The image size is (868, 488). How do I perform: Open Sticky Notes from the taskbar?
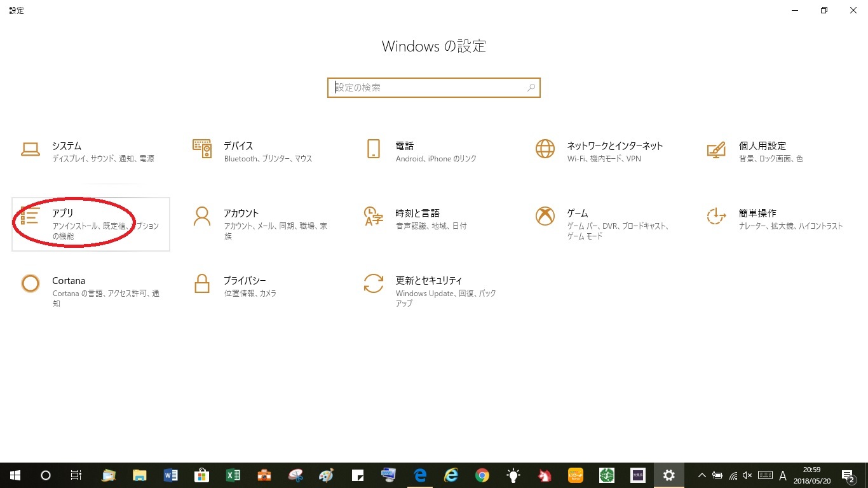[358, 475]
